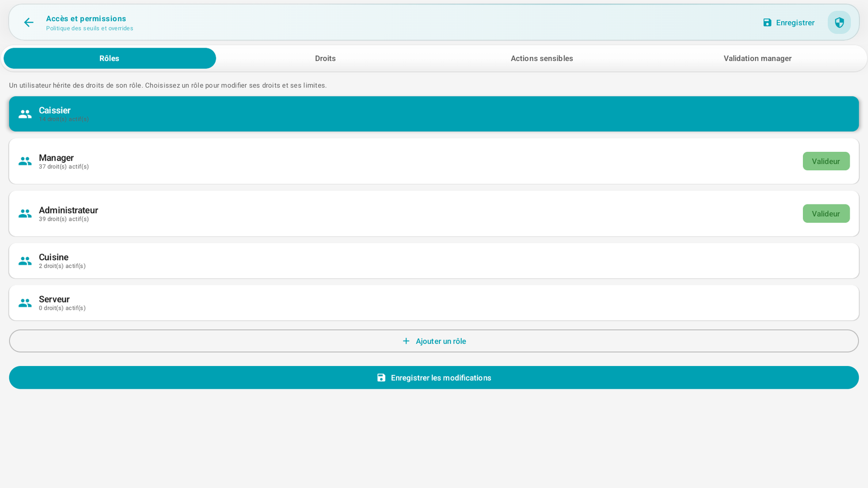Screen dimensions: 868x488
Task: Select the Administrateur role name
Action: (68, 210)
